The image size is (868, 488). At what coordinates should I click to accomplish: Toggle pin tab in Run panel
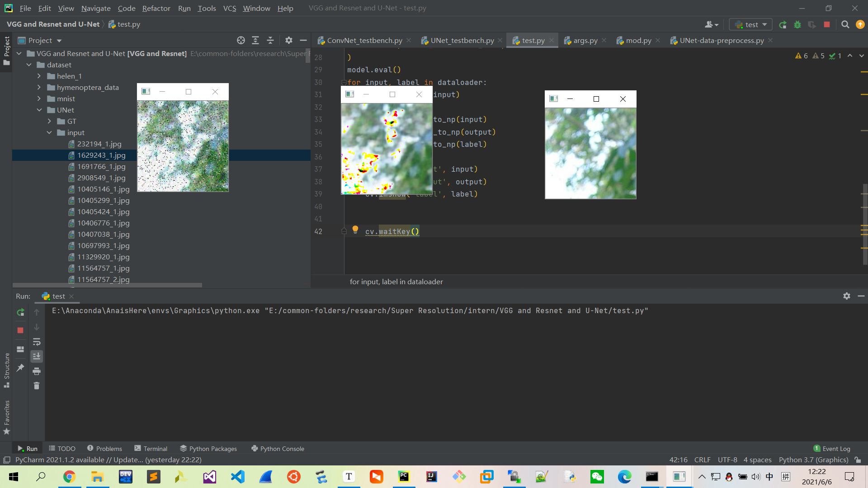[x=20, y=368]
